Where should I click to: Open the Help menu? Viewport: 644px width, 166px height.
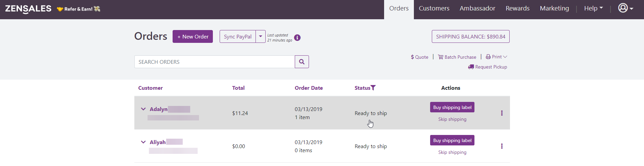pyautogui.click(x=593, y=8)
